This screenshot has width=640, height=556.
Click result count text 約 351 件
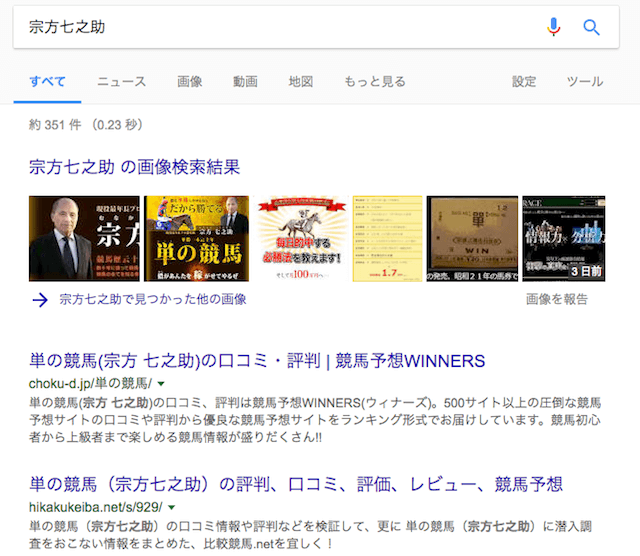point(55,125)
